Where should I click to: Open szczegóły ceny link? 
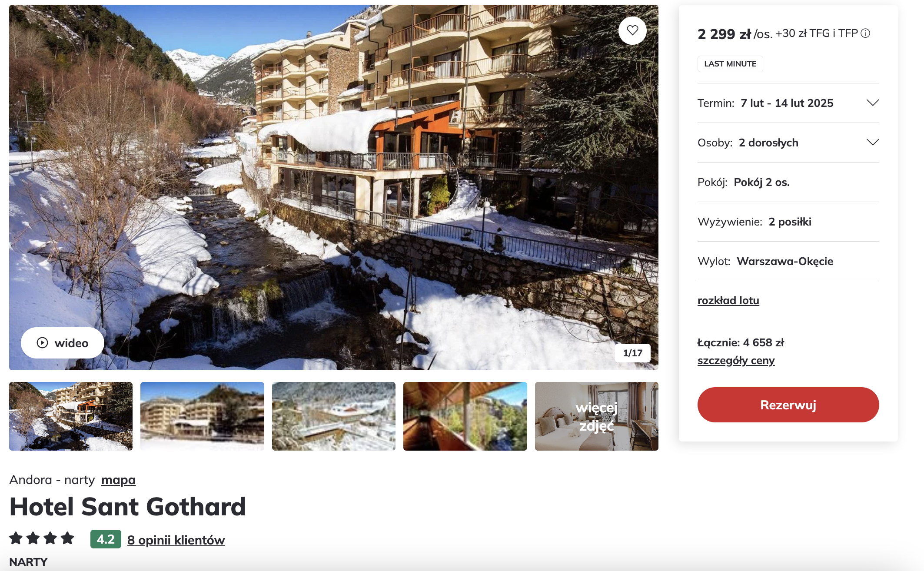(x=736, y=361)
